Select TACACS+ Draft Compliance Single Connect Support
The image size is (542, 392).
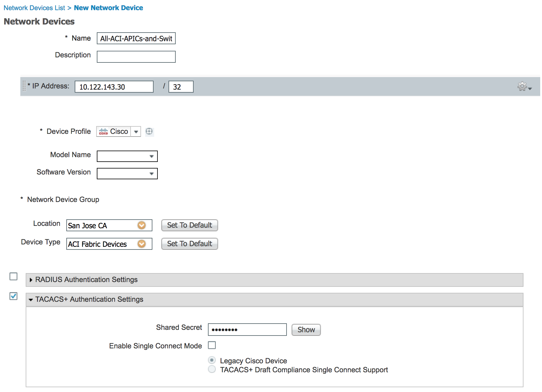pyautogui.click(x=212, y=369)
